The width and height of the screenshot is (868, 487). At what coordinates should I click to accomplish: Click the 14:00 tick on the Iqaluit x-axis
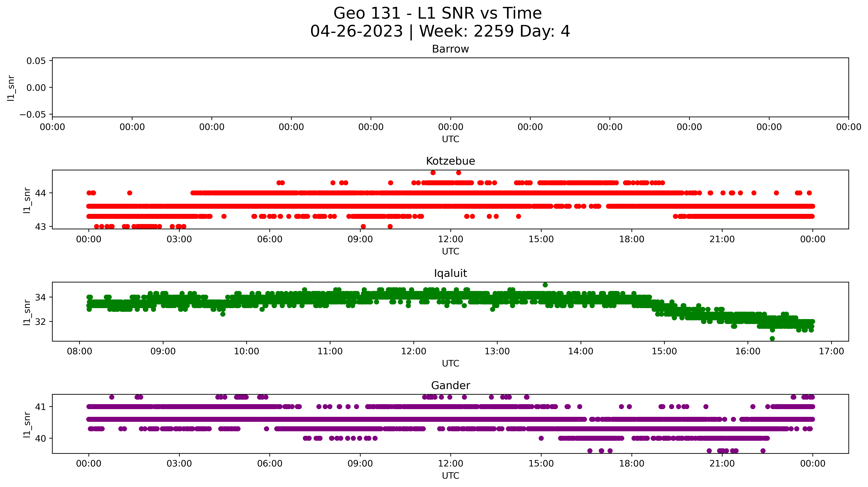[581, 351]
